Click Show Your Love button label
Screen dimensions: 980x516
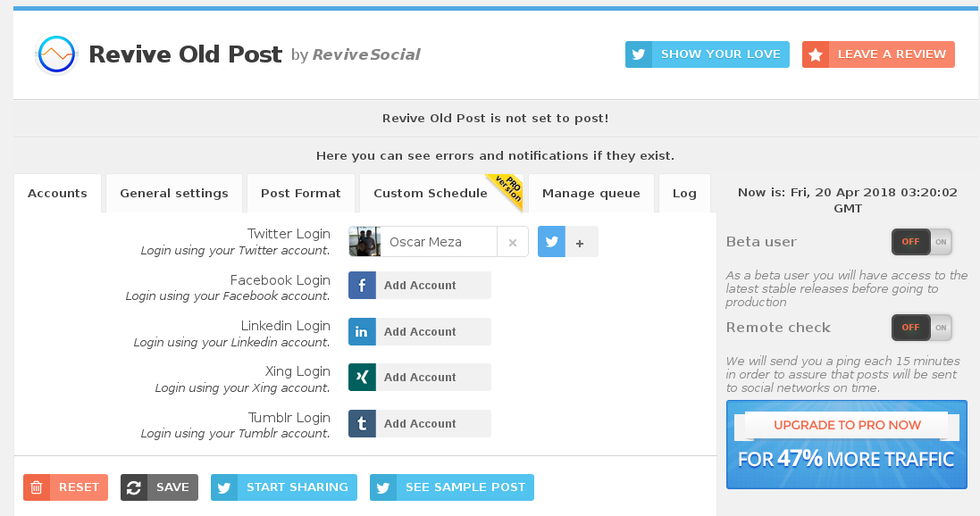(721, 54)
